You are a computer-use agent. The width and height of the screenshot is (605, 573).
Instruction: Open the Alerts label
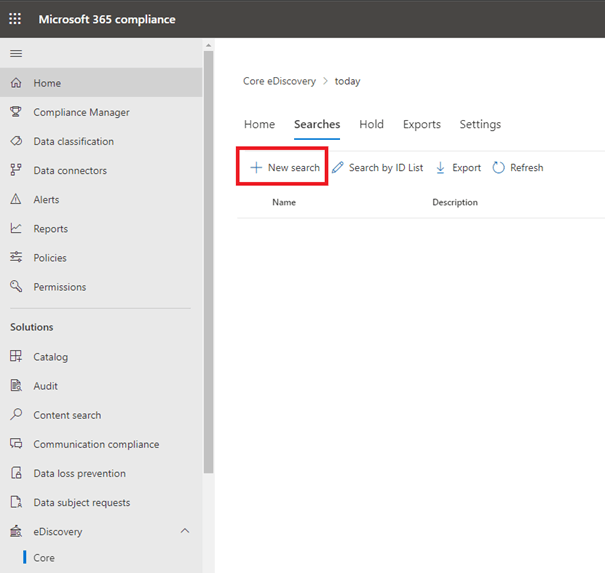tap(46, 199)
